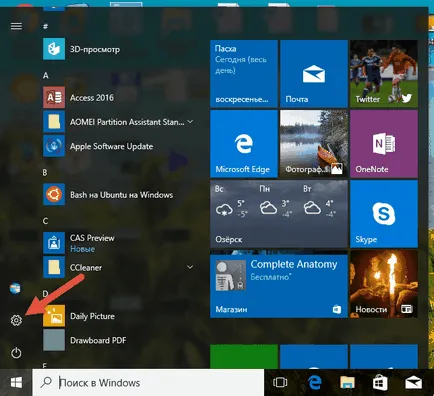
Task: Click the Поиск в Windows search box
Action: pyautogui.click(x=148, y=383)
